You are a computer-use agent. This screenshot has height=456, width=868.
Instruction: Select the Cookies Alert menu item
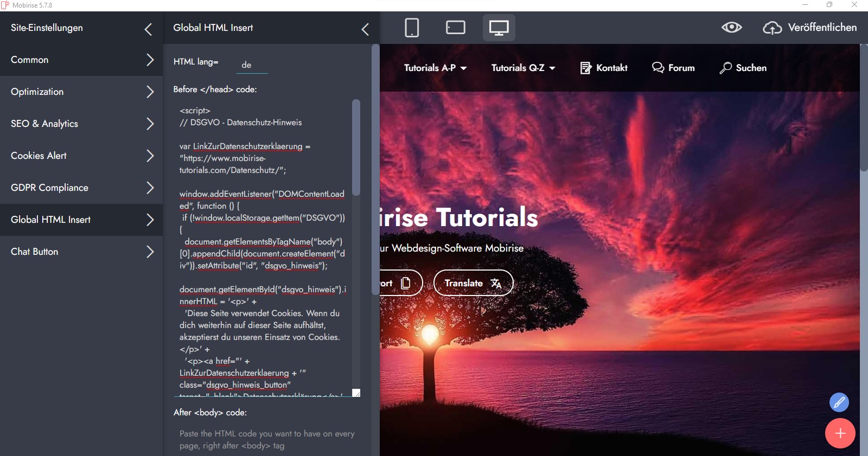(x=81, y=156)
